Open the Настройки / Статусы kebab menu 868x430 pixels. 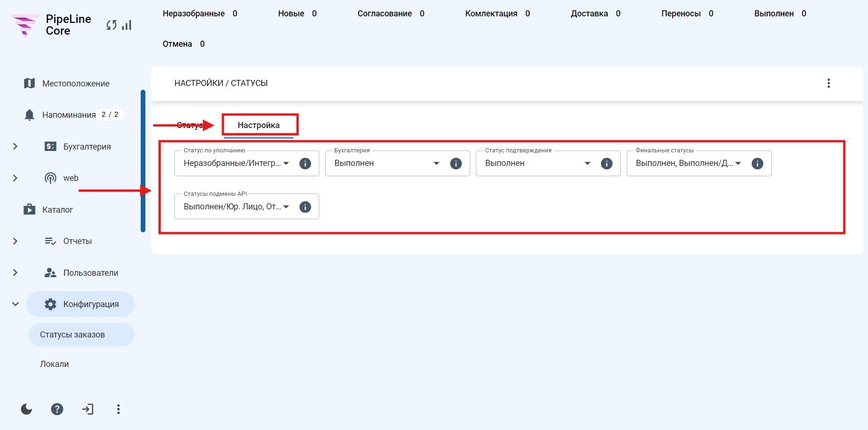pyautogui.click(x=829, y=83)
